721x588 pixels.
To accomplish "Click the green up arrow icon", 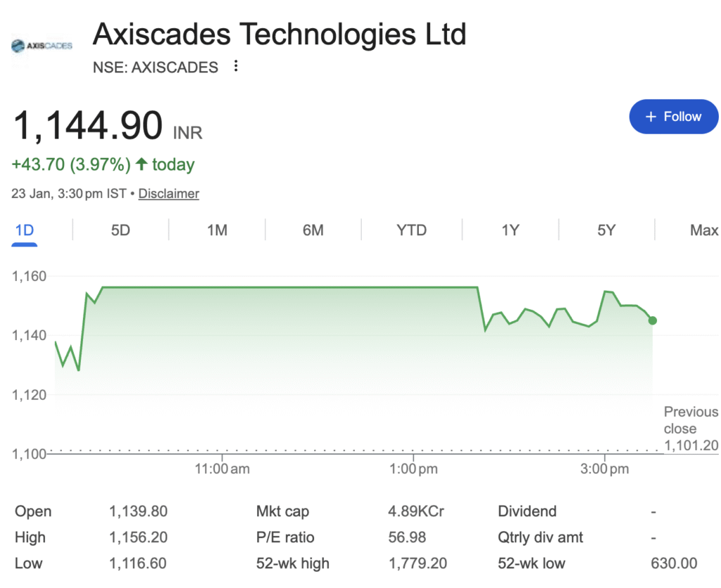I will coord(142,165).
